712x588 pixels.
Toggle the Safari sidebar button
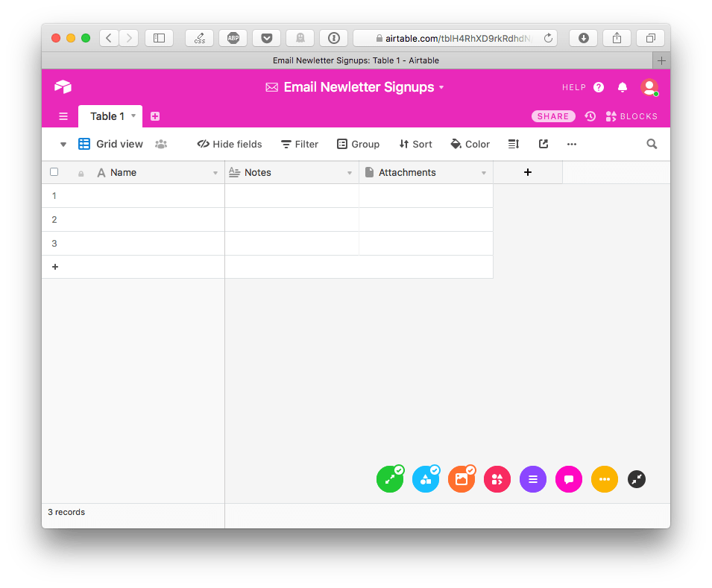click(x=159, y=38)
